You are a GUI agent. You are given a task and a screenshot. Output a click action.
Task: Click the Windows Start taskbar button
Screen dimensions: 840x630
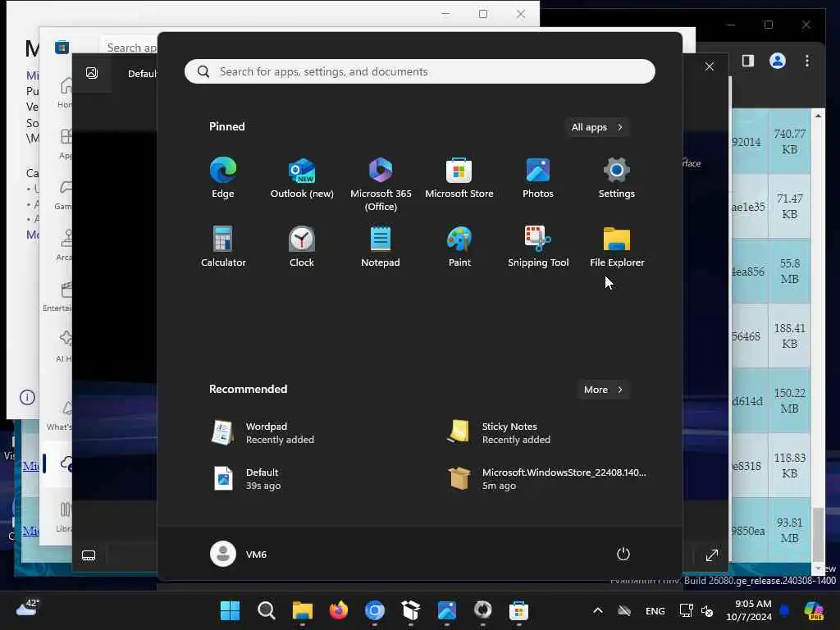(x=230, y=610)
